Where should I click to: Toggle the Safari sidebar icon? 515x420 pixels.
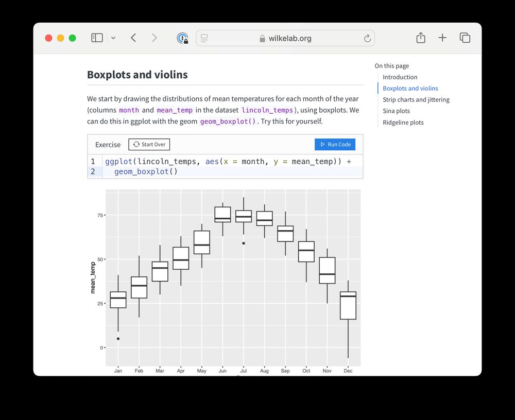click(x=97, y=38)
